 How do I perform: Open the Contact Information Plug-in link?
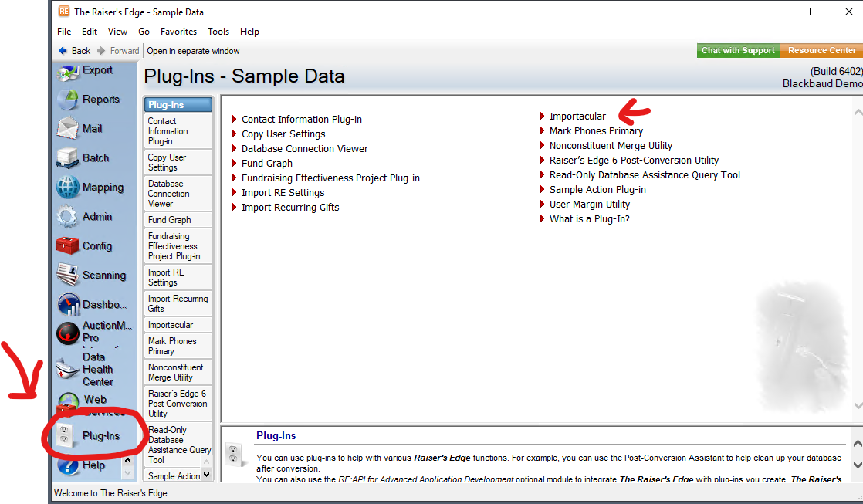pos(302,120)
